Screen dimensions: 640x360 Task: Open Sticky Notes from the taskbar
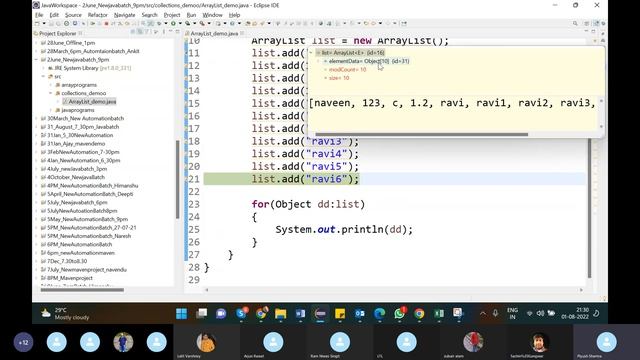pyautogui.click(x=340, y=313)
